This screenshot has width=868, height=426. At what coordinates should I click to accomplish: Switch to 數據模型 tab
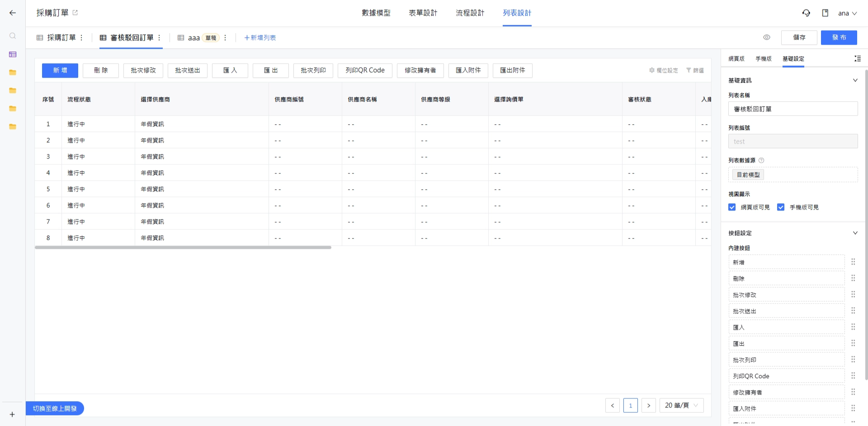[x=376, y=13]
